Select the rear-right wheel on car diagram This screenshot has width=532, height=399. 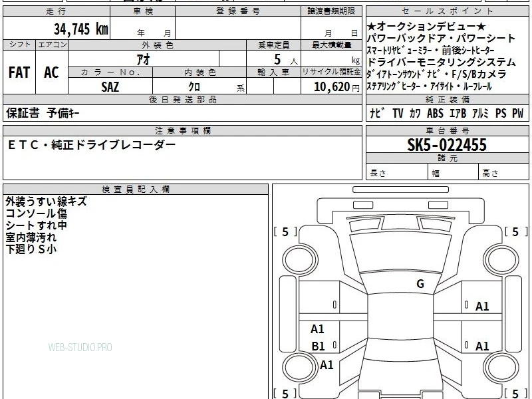pyautogui.click(x=501, y=367)
